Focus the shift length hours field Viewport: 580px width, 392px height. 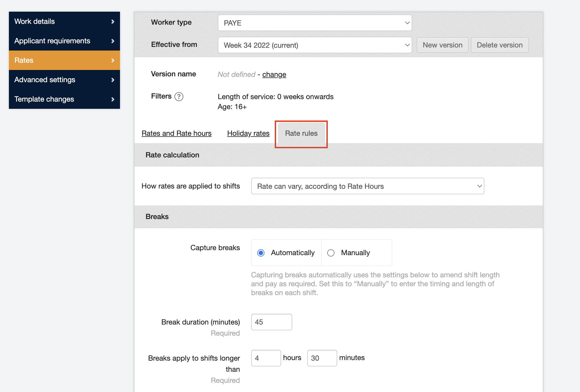click(266, 358)
